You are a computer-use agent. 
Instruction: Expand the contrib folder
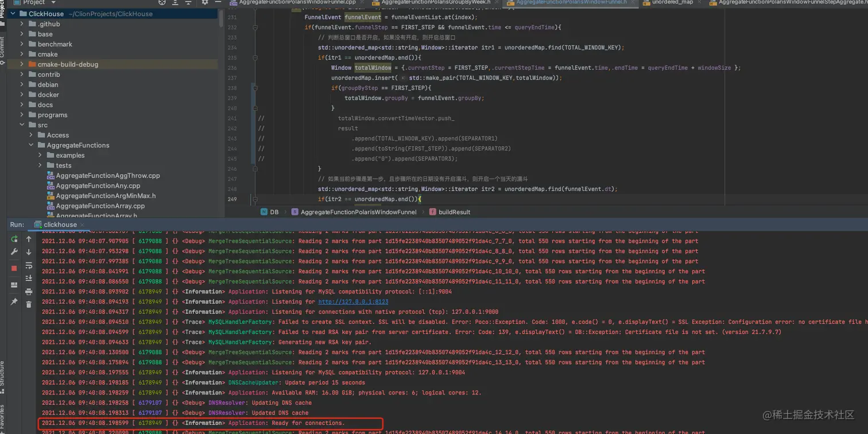point(22,75)
